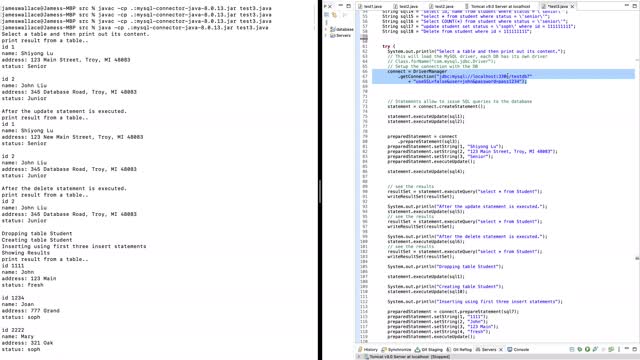Click 'Inserting using first three insert statements' terminal line
640x360 pixels.
coord(74,247)
